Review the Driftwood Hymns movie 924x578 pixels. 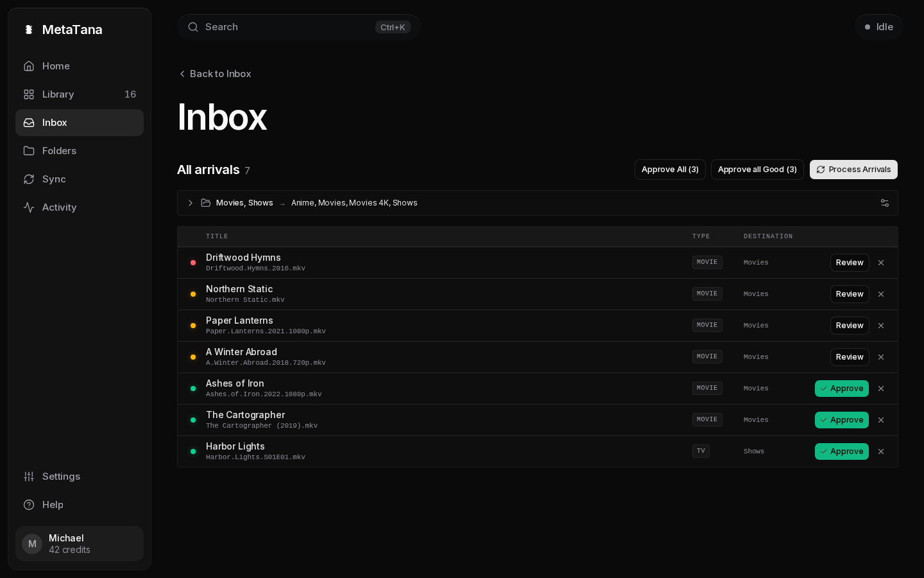pyautogui.click(x=850, y=263)
